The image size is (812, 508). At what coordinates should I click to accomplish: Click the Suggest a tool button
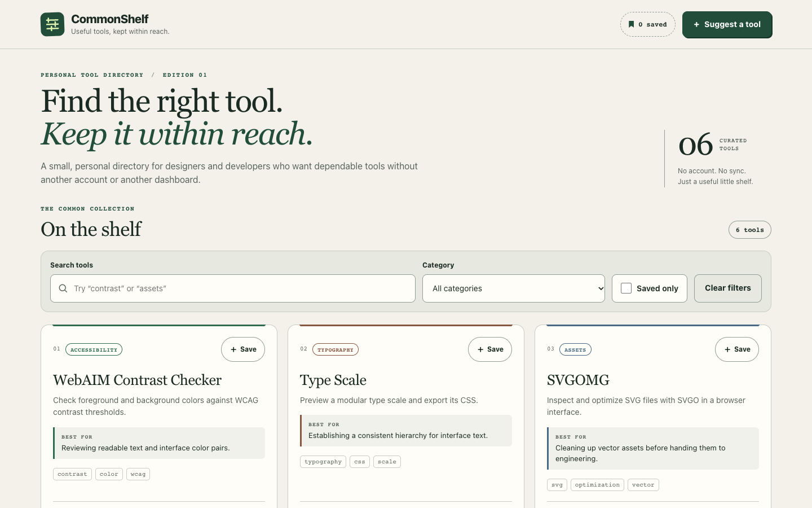727,25
